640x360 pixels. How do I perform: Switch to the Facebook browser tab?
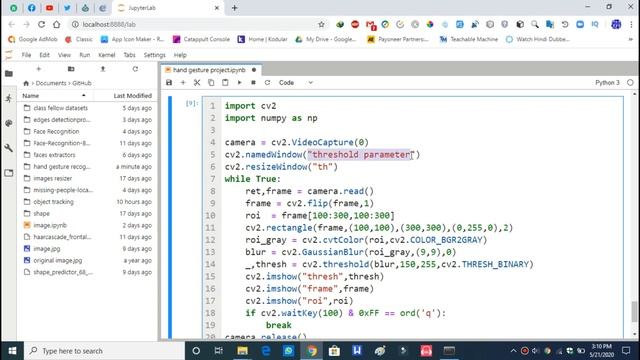[31, 8]
